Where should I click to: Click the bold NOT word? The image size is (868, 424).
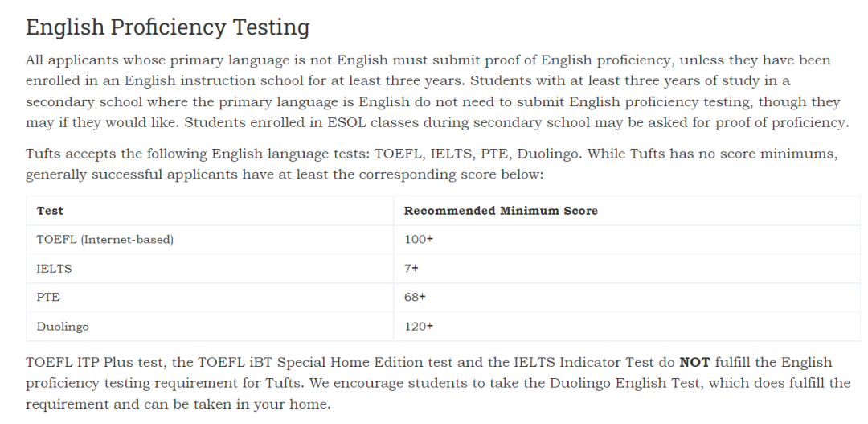(694, 363)
